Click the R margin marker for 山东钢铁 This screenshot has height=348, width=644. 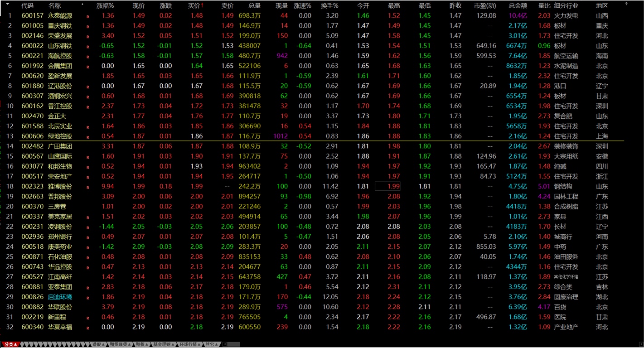click(x=88, y=46)
